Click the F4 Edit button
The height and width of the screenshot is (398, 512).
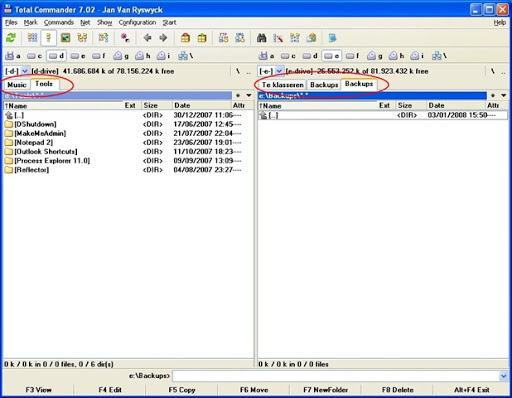[110, 390]
